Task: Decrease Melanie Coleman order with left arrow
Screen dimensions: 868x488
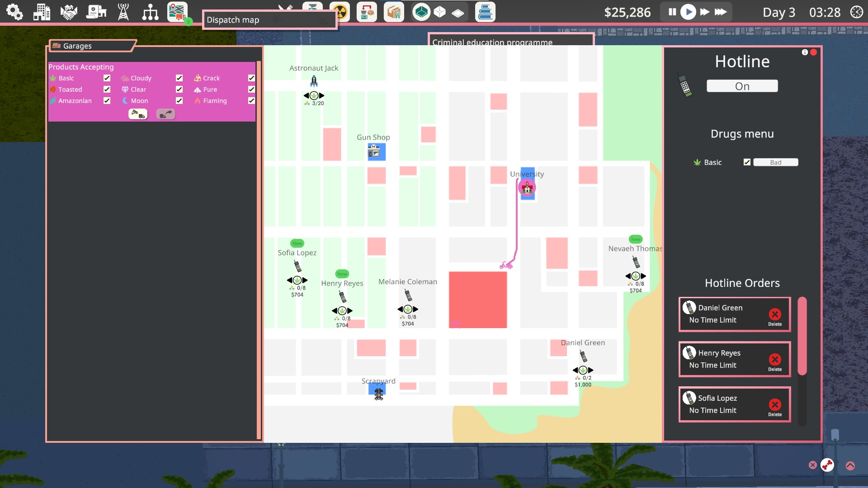Action: coord(400,310)
